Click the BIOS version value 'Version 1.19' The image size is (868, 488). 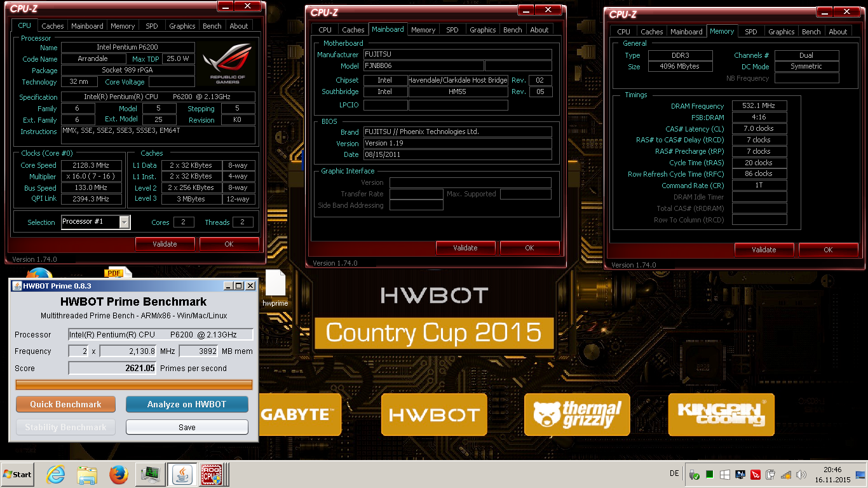coord(458,144)
